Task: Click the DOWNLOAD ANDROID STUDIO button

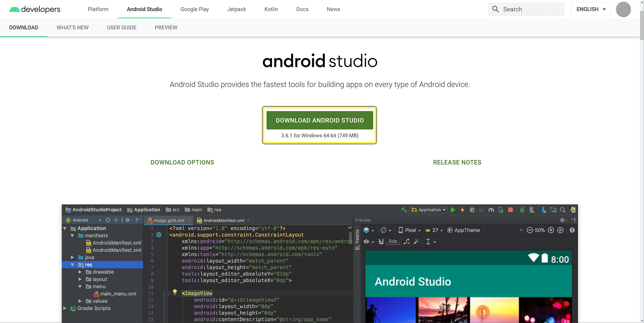Action: (320, 120)
